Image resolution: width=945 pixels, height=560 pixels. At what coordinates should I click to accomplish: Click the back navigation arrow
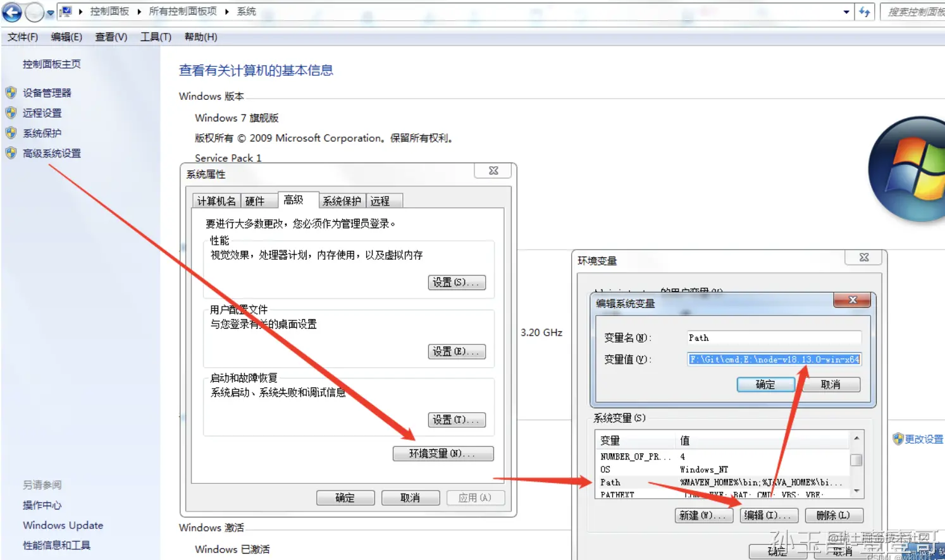pyautogui.click(x=12, y=12)
